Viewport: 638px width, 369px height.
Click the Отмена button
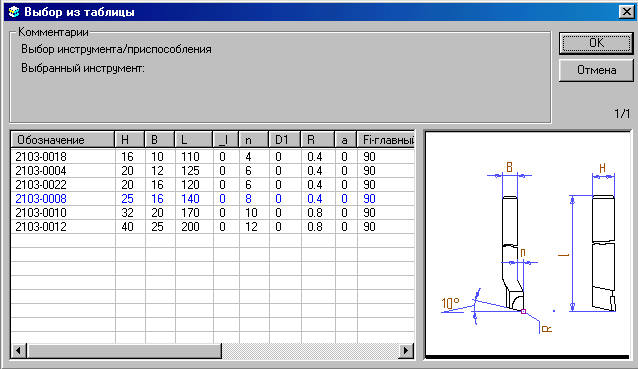pyautogui.click(x=596, y=70)
